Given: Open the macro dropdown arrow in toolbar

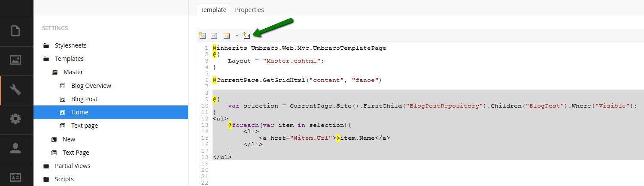Looking at the screenshot, I should click(x=237, y=36).
